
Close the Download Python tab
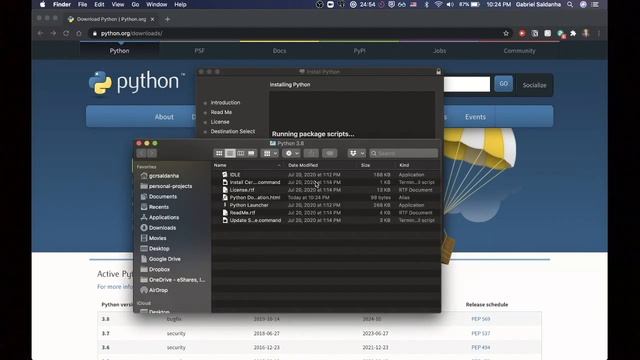(x=152, y=19)
